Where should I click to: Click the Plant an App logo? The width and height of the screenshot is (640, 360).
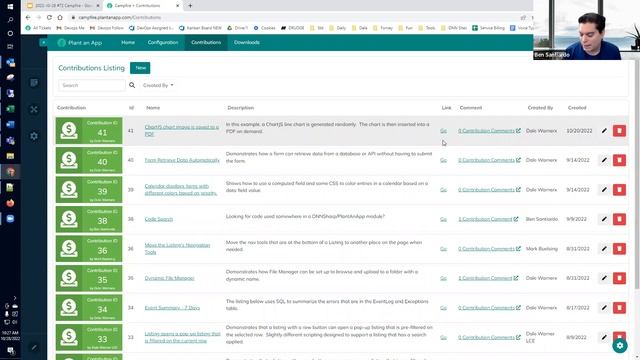[x=80, y=42]
